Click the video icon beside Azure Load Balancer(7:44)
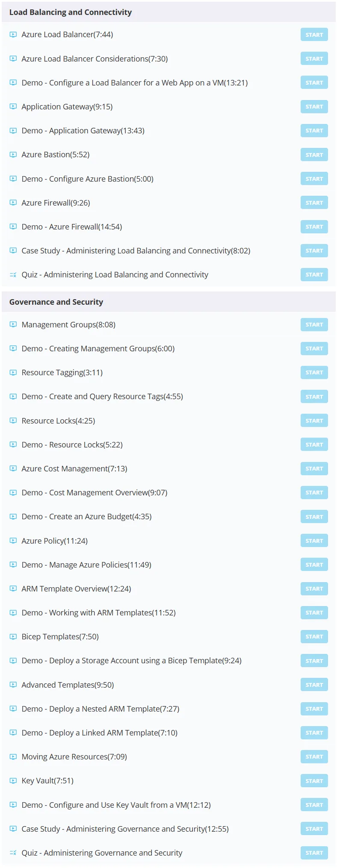 (x=13, y=35)
